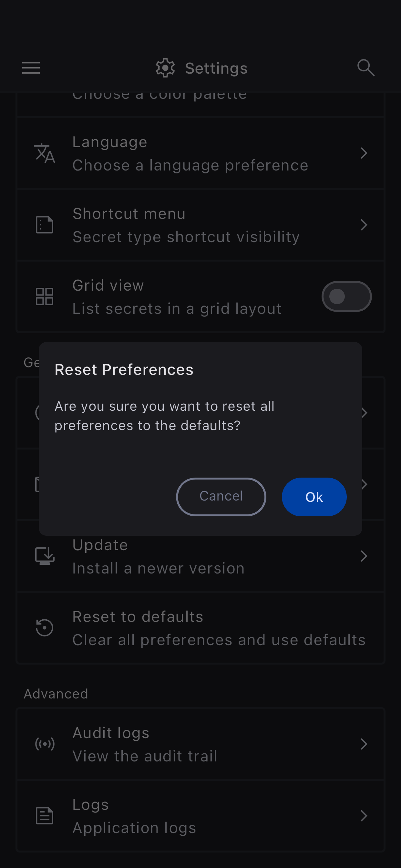Viewport: 401px width, 868px height.
Task: Click the Grid view icon
Action: 45,296
